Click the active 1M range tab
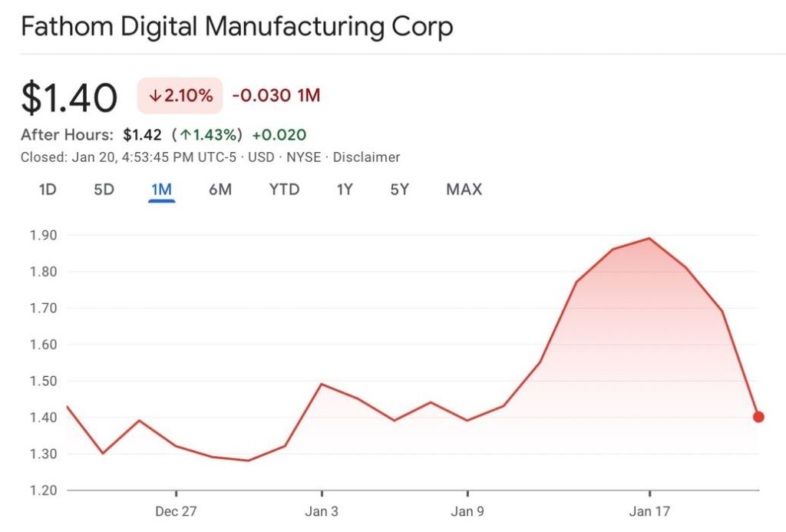The height and width of the screenshot is (532, 786). [x=161, y=189]
